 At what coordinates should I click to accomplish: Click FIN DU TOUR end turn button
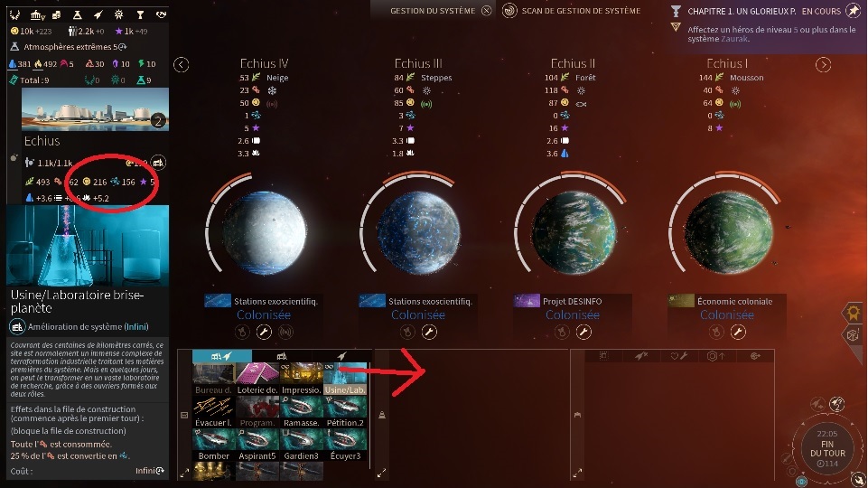[827, 448]
